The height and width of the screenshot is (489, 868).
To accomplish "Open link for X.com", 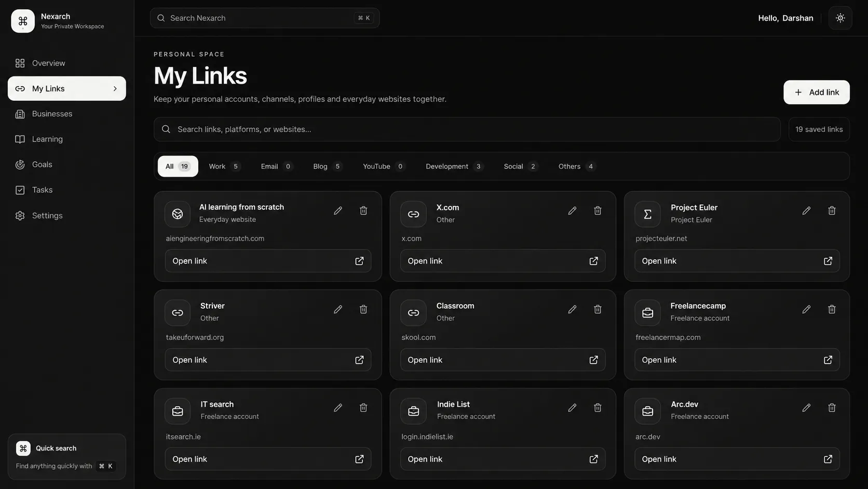I will 503,261.
